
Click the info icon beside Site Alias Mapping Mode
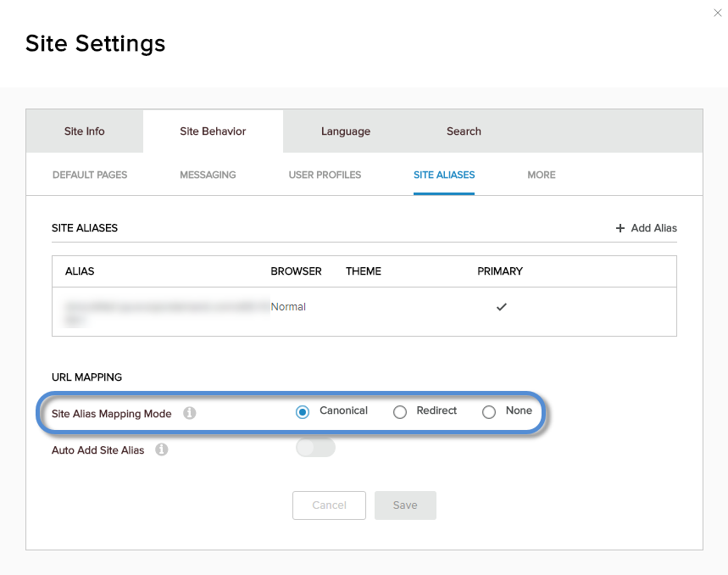pos(190,412)
